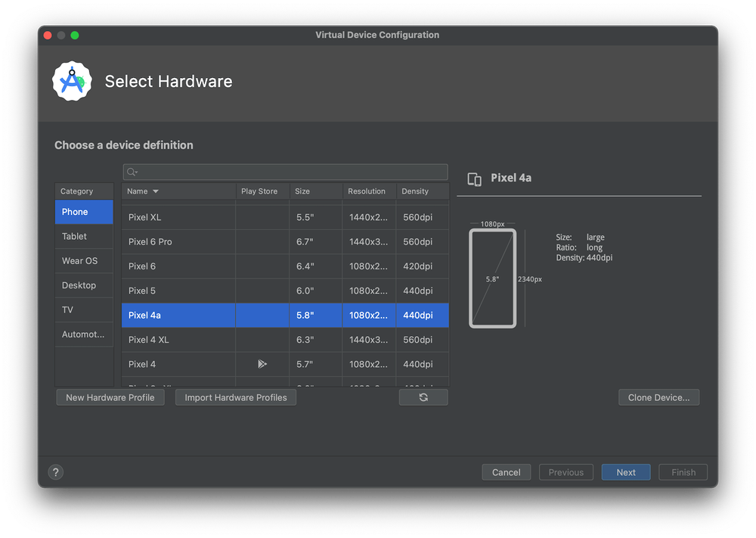Click the phone icon beside the Pixel 4a title
The image size is (756, 538).
(475, 179)
